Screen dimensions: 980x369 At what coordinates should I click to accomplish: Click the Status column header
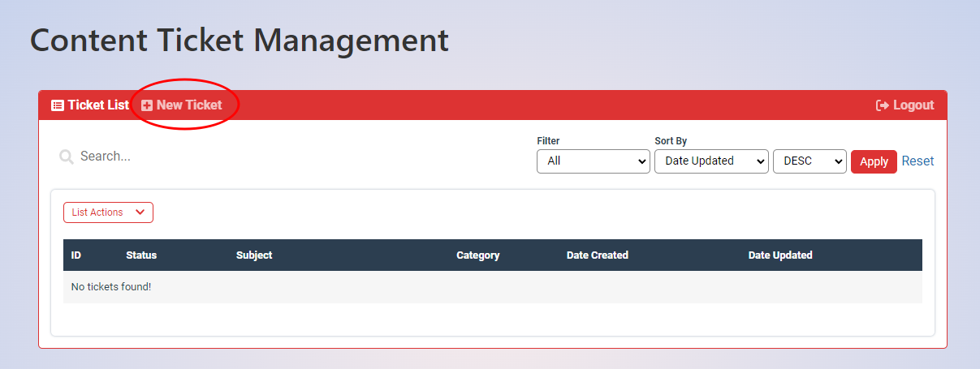point(141,255)
